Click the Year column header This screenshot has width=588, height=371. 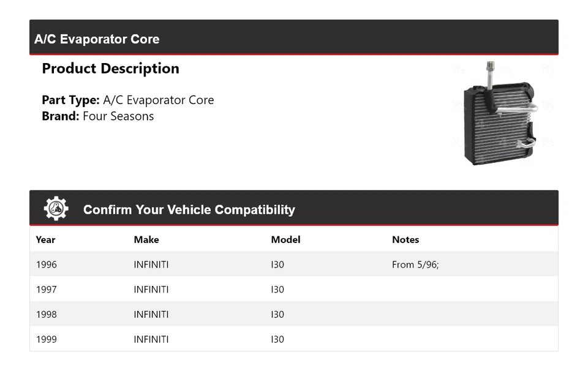pos(45,240)
